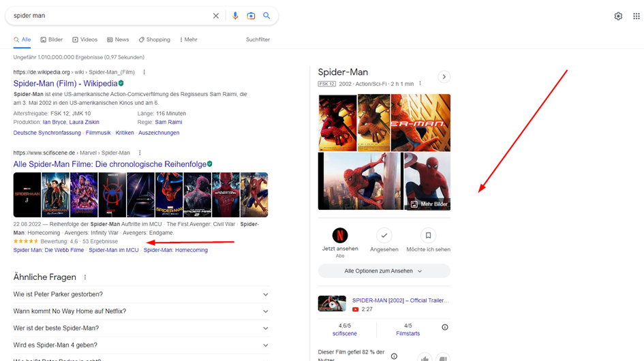Expand question Wer ist der beste Spider-Man?
This screenshot has height=361, width=644.
coord(266,328)
